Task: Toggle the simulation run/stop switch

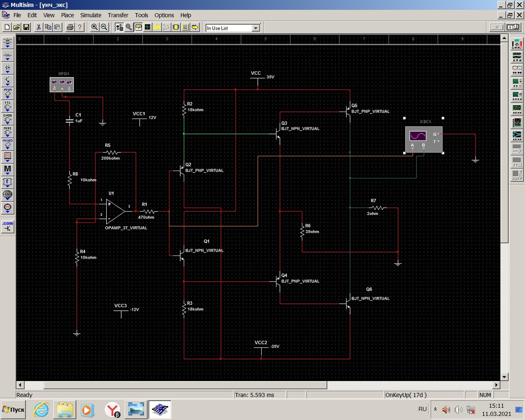Action: pyautogui.click(x=513, y=27)
